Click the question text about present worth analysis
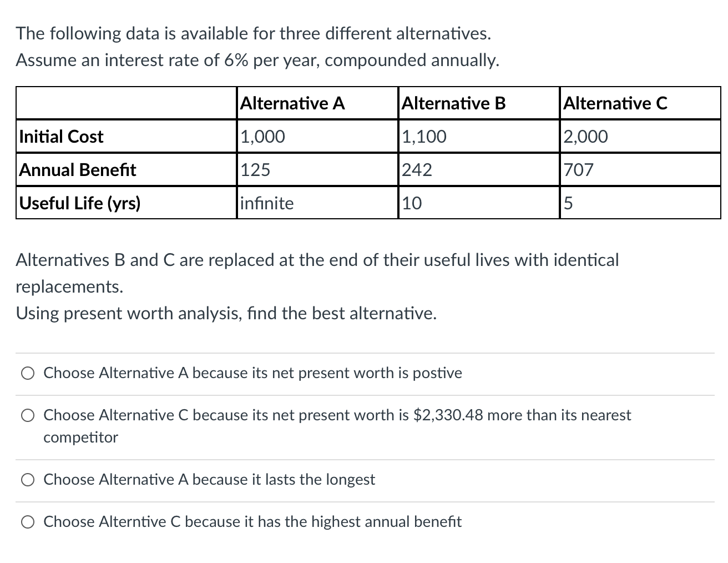Image resolution: width=728 pixels, height=563 pixels. pos(226,313)
